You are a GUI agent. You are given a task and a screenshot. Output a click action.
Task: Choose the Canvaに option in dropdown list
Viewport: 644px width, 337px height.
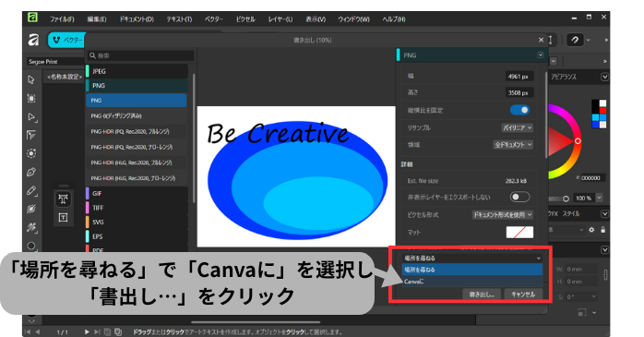click(x=472, y=282)
